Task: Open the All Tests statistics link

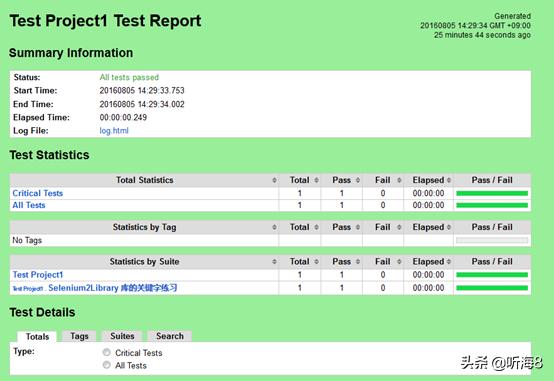Action: [x=29, y=205]
